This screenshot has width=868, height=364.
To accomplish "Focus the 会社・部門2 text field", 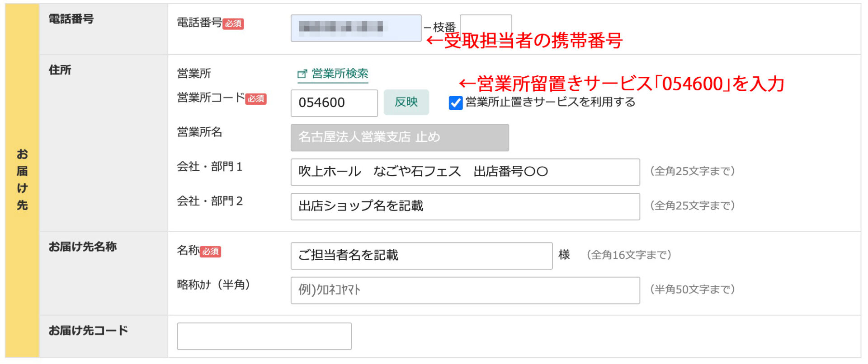I will tap(465, 206).
